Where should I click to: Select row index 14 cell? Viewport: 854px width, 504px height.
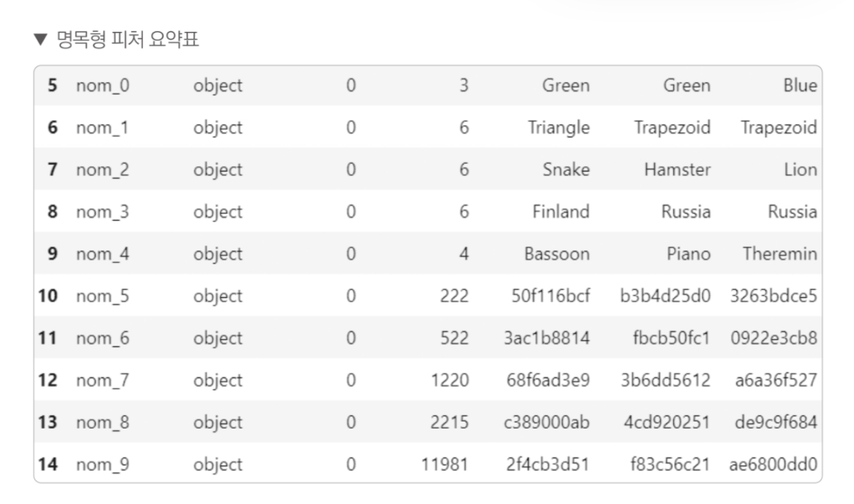48,464
